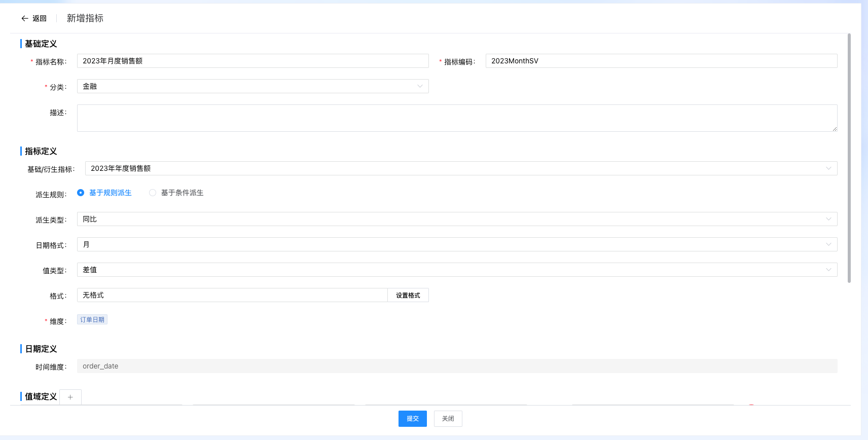Screen dimensions: 868x440
Task: Click the 返回 link text
Action: click(40, 18)
